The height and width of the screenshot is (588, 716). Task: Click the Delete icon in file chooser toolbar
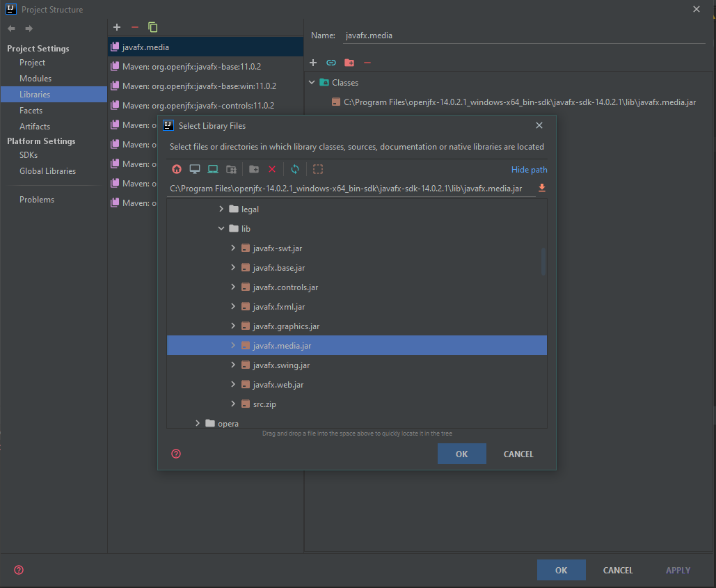[x=272, y=169]
